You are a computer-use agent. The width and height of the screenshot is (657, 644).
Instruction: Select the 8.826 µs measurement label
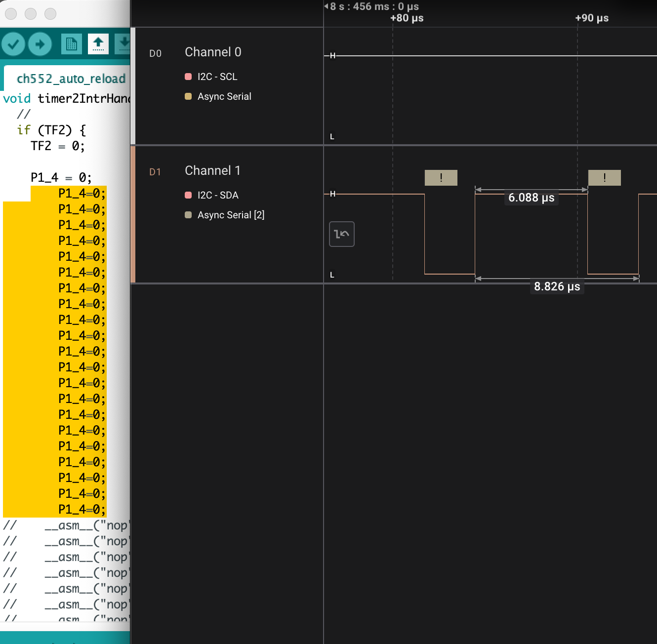point(557,286)
